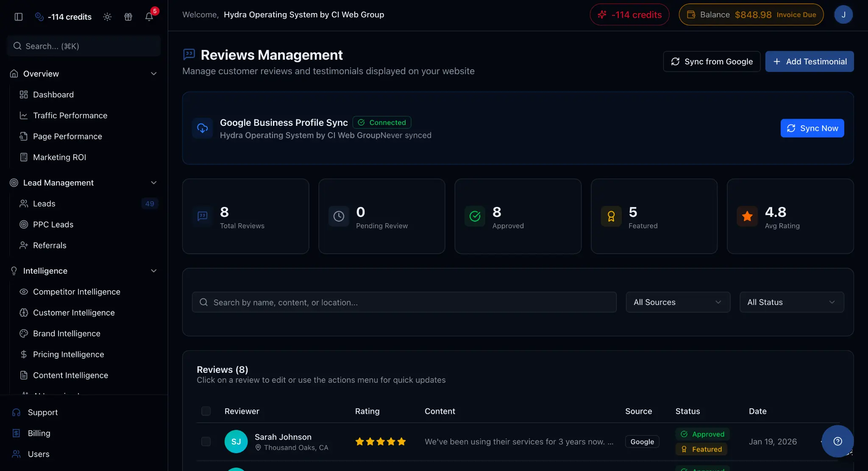Click Sarah Johnson review content text
Viewport: 868px width, 471px height.
519,441
